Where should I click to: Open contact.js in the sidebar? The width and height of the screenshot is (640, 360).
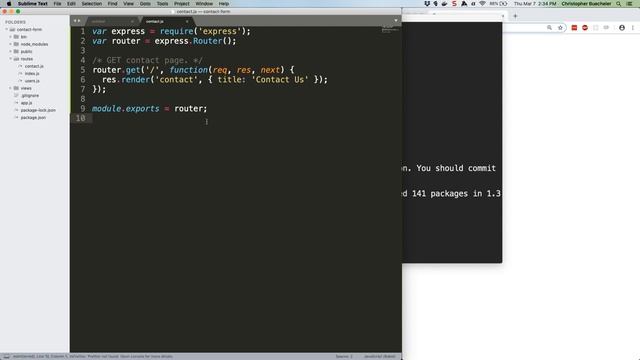[x=34, y=66]
